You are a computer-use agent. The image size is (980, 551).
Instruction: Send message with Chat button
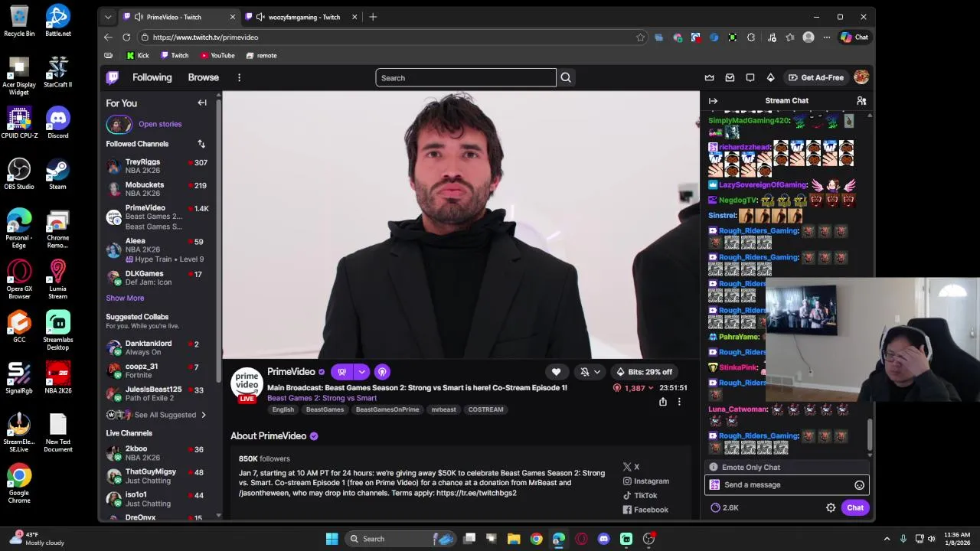tap(855, 507)
